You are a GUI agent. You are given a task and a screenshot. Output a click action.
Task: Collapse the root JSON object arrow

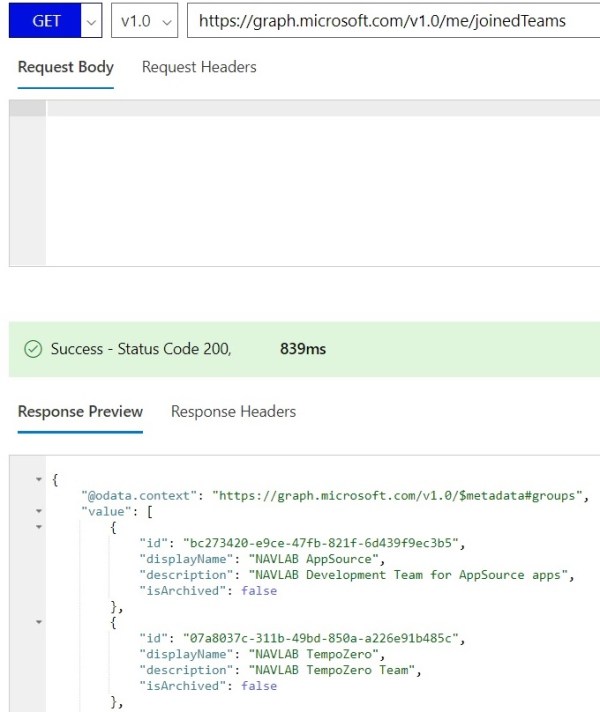pos(40,480)
